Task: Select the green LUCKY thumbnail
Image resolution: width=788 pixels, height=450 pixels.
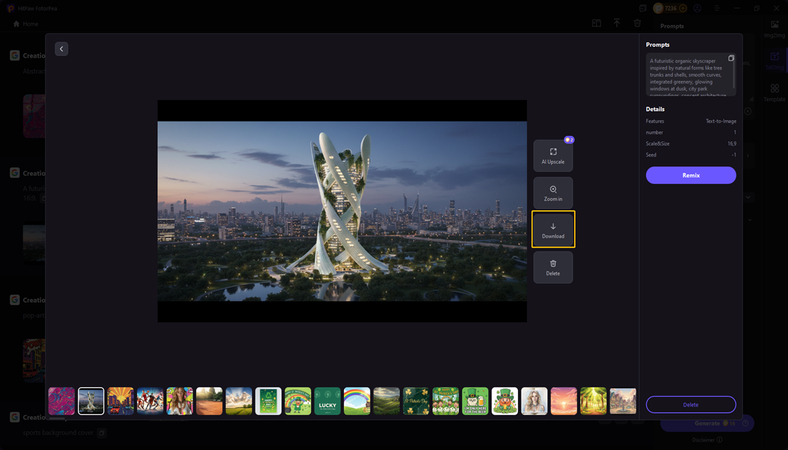Action: [x=328, y=401]
